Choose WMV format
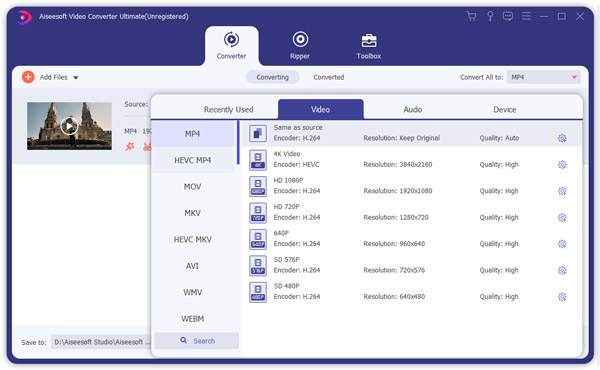The height and width of the screenshot is (370, 600). [x=192, y=292]
